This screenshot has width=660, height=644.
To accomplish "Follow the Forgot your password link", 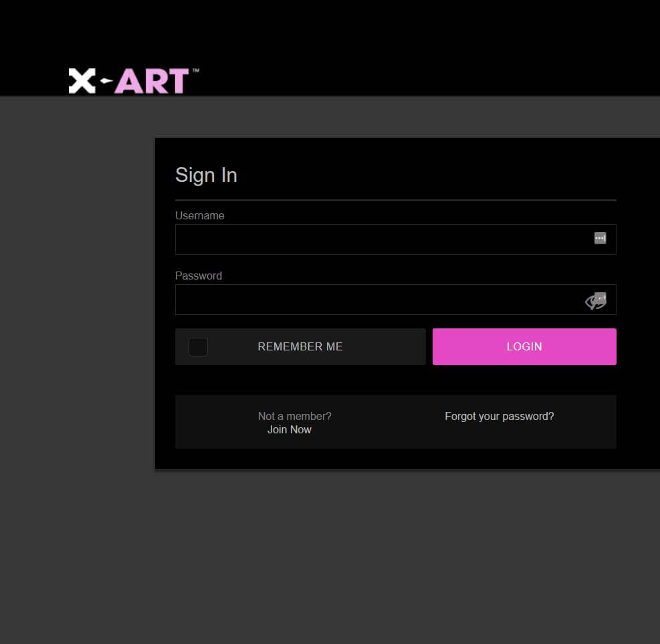I will pyautogui.click(x=500, y=416).
